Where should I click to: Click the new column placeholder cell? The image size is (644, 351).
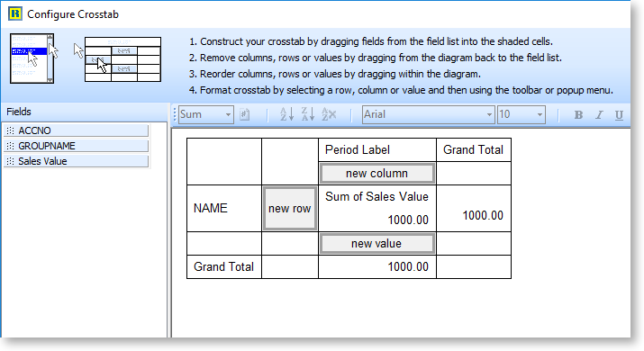tap(377, 173)
